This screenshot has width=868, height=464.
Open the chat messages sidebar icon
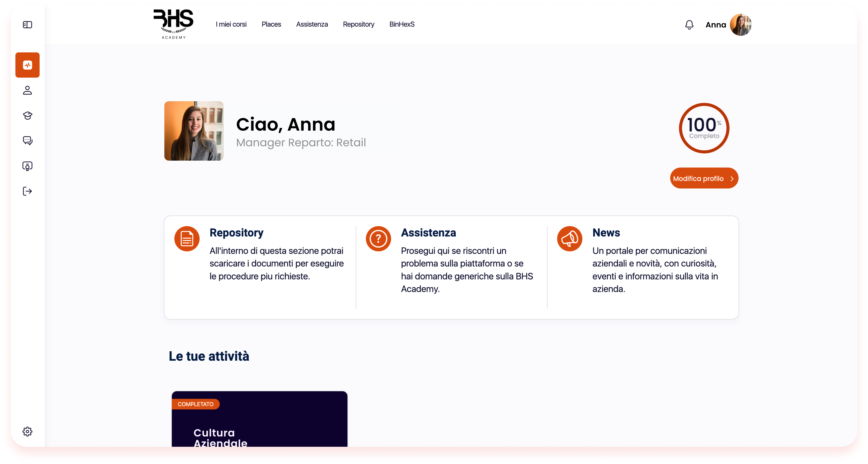[x=27, y=141]
